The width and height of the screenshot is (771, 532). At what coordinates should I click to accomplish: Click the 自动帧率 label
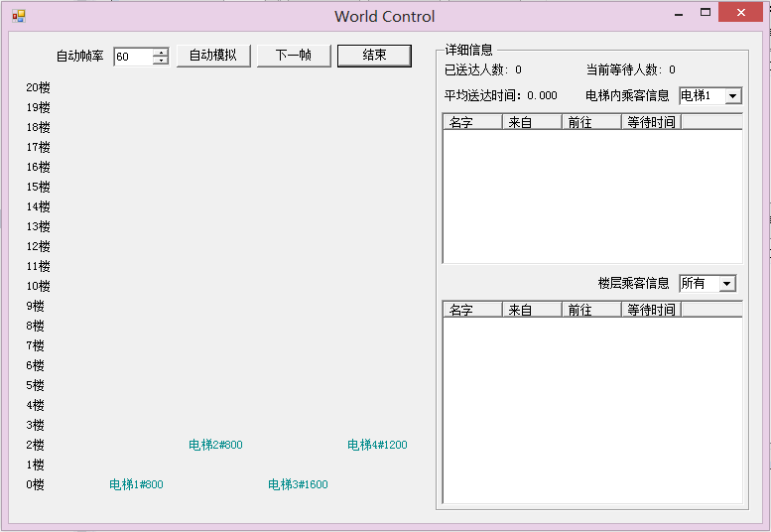point(79,56)
